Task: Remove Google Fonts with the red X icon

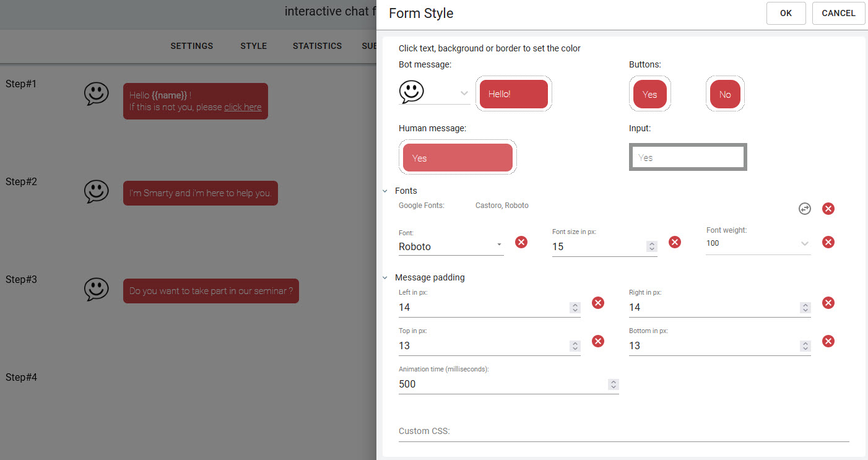Action: click(x=828, y=209)
